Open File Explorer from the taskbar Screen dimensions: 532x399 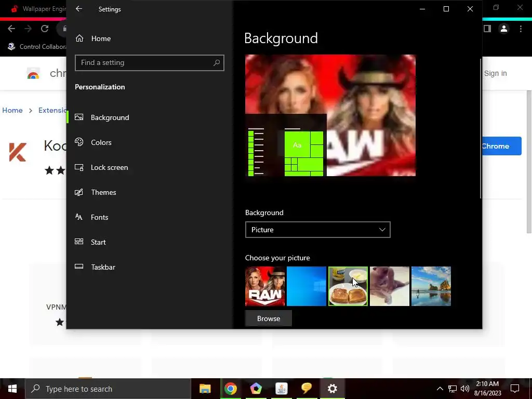point(205,389)
